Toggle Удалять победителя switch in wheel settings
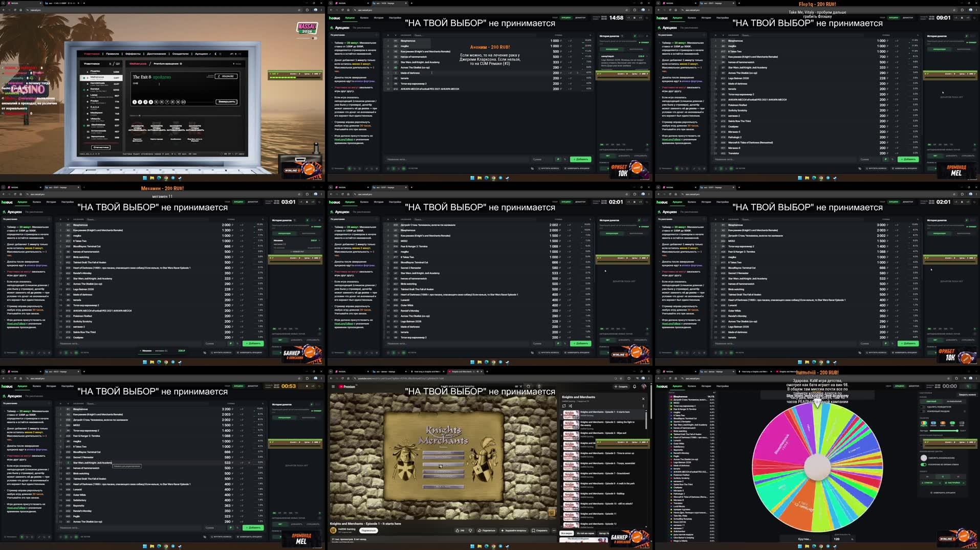The height and width of the screenshot is (550, 980). pyautogui.click(x=923, y=407)
